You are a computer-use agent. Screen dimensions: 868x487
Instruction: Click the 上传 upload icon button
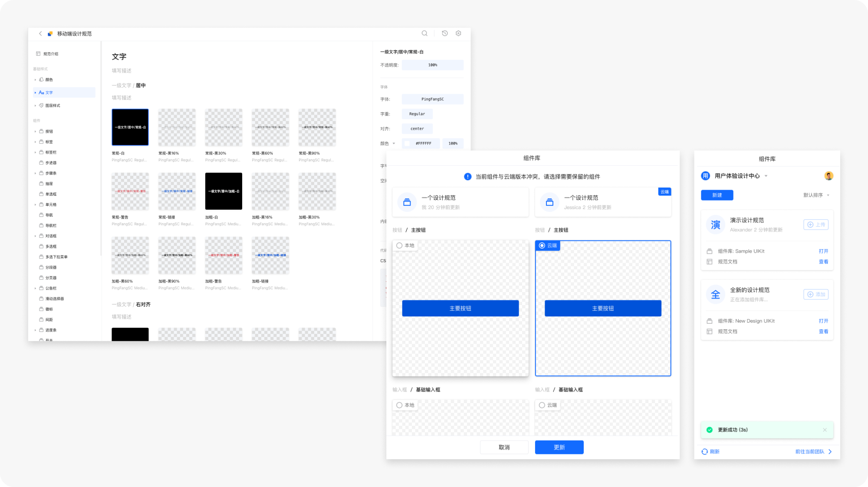pos(816,224)
